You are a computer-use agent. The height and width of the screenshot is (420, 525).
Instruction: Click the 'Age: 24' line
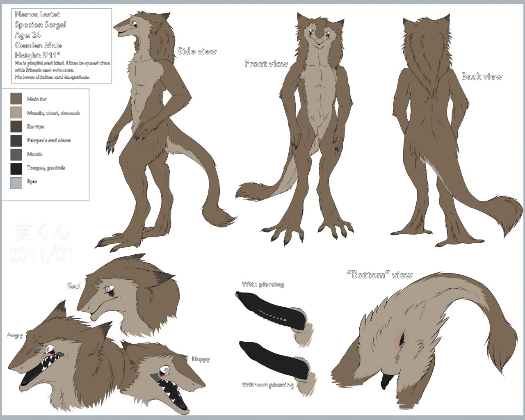pyautogui.click(x=28, y=35)
